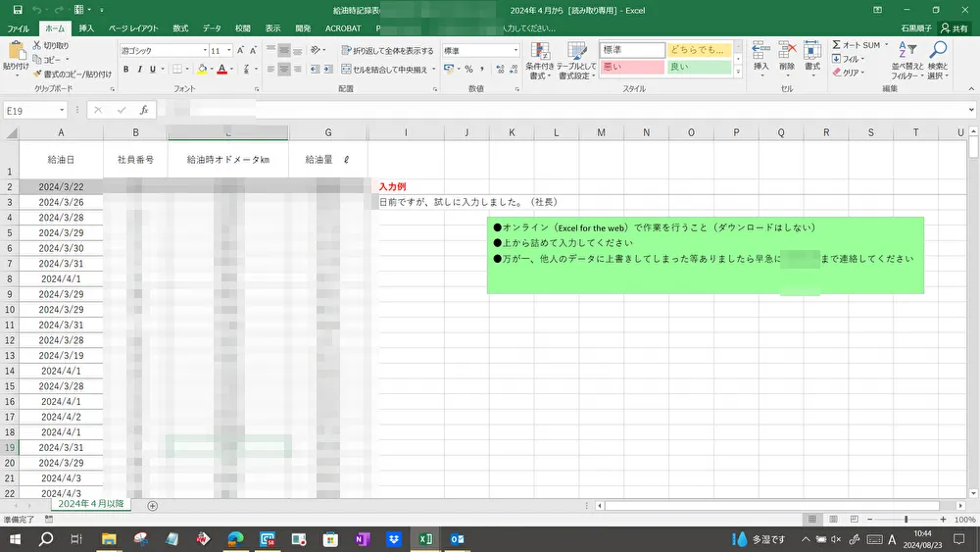The height and width of the screenshot is (552, 980).
Task: Open the number format dropdown (標準)
Action: coord(515,50)
